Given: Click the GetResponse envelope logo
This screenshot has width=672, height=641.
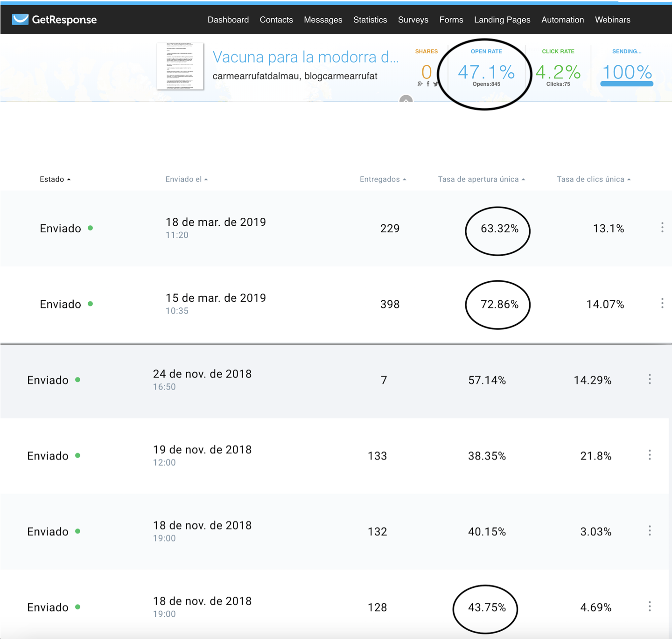Looking at the screenshot, I should pos(20,20).
